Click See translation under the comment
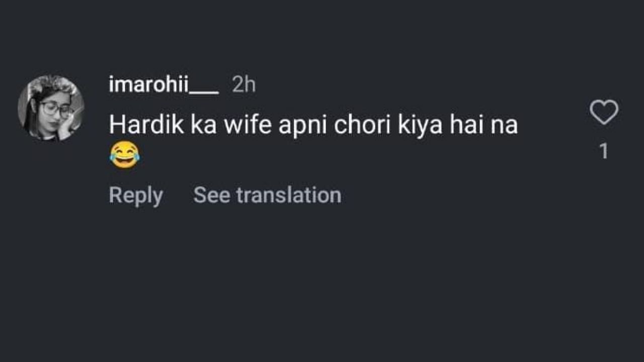Viewport: 644px width, 362px height. click(x=267, y=195)
